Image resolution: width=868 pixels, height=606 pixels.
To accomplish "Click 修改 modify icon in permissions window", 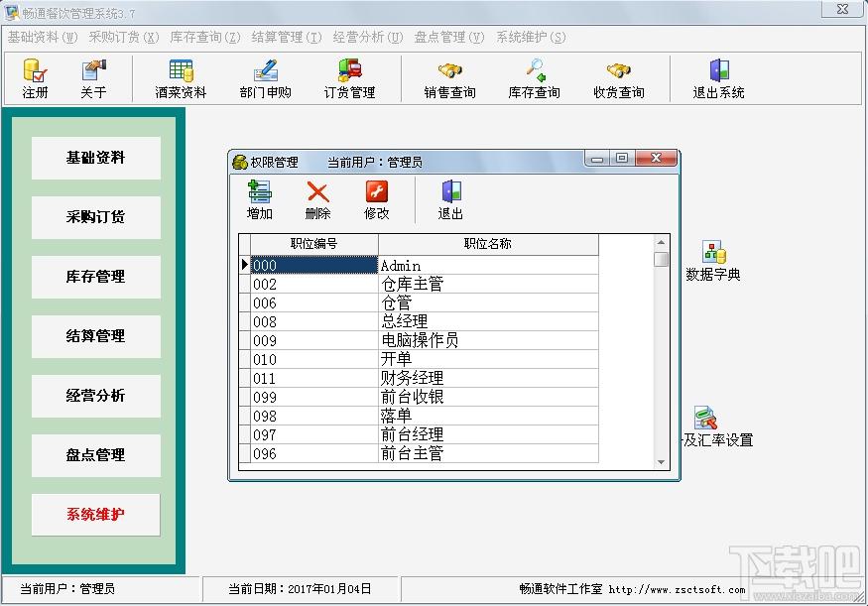I will point(376,192).
